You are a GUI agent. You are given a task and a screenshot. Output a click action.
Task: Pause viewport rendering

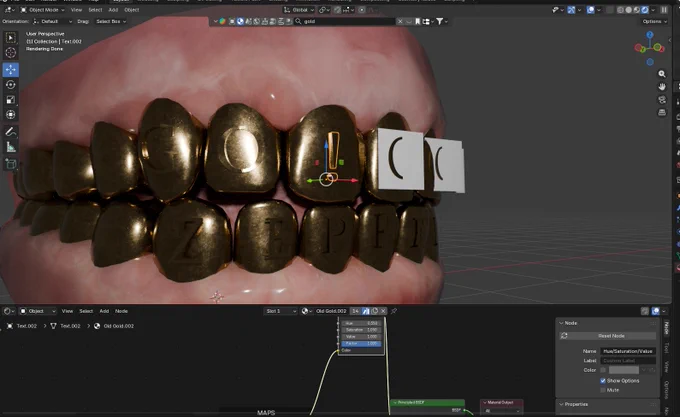(664, 10)
